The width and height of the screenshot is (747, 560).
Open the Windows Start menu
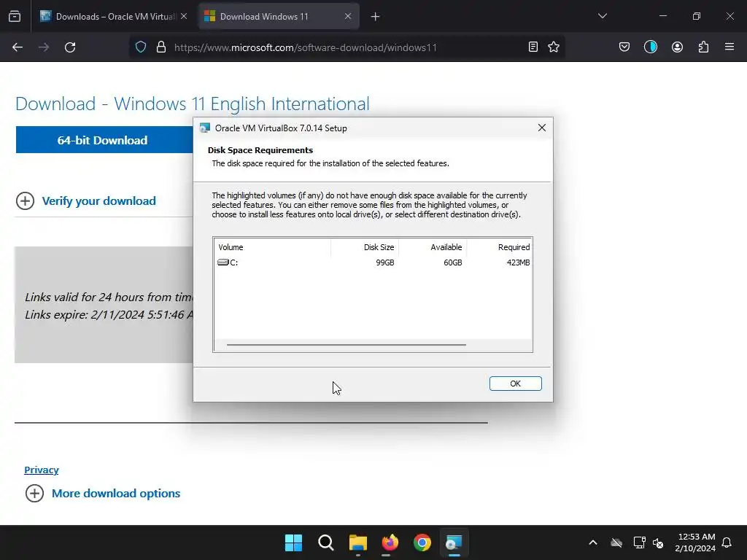coord(293,542)
